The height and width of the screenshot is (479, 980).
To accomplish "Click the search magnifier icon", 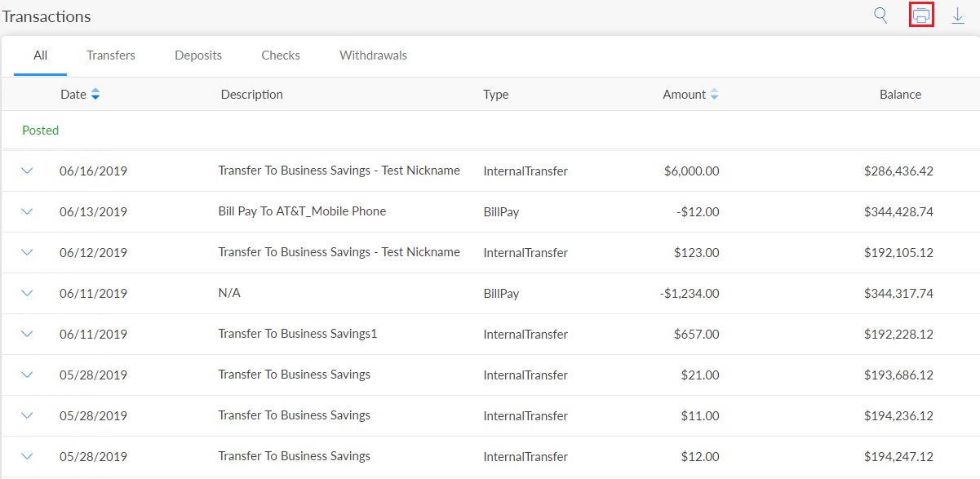I will click(x=880, y=16).
